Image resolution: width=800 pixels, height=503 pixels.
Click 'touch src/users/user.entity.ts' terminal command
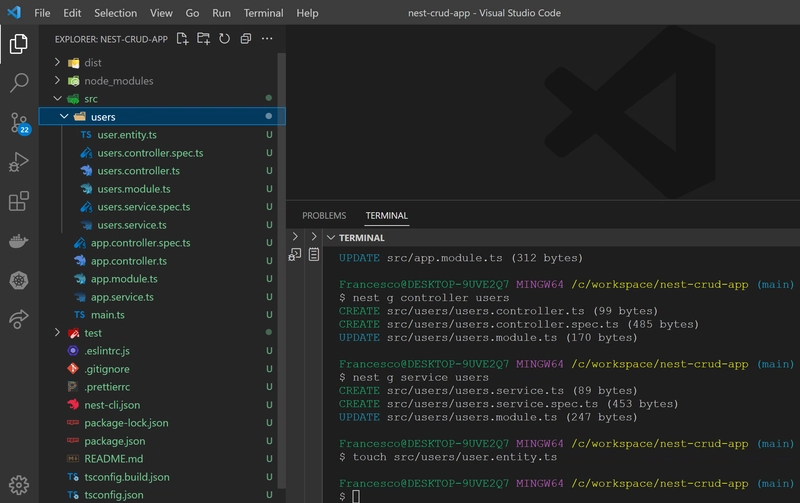(x=455, y=457)
